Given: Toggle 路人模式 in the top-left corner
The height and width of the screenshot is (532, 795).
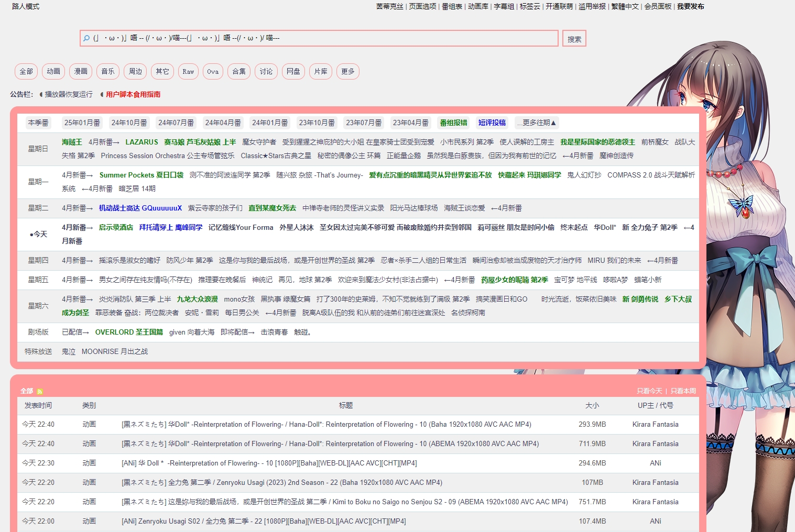Looking at the screenshot, I should 26,6.
